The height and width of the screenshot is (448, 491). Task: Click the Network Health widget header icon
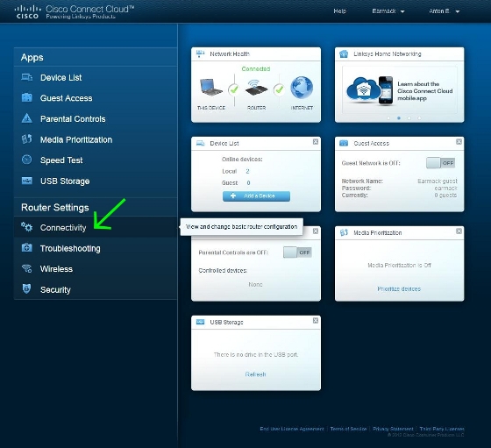tap(201, 53)
